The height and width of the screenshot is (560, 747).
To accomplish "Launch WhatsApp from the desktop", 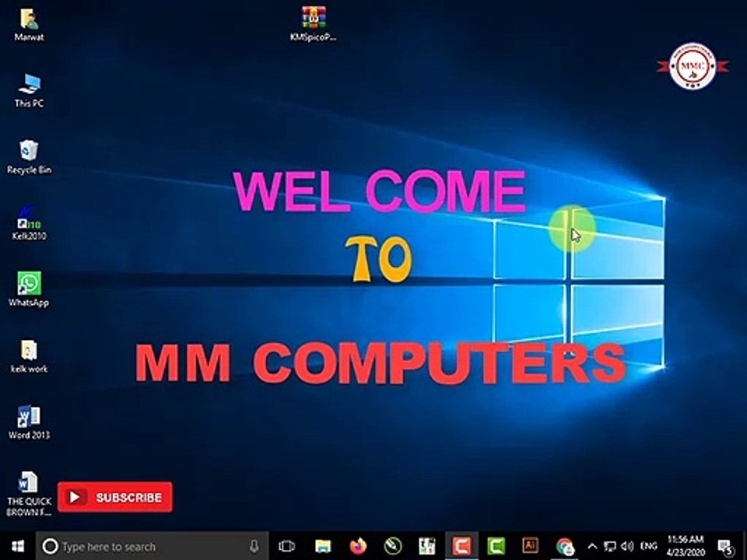I will coord(29,289).
